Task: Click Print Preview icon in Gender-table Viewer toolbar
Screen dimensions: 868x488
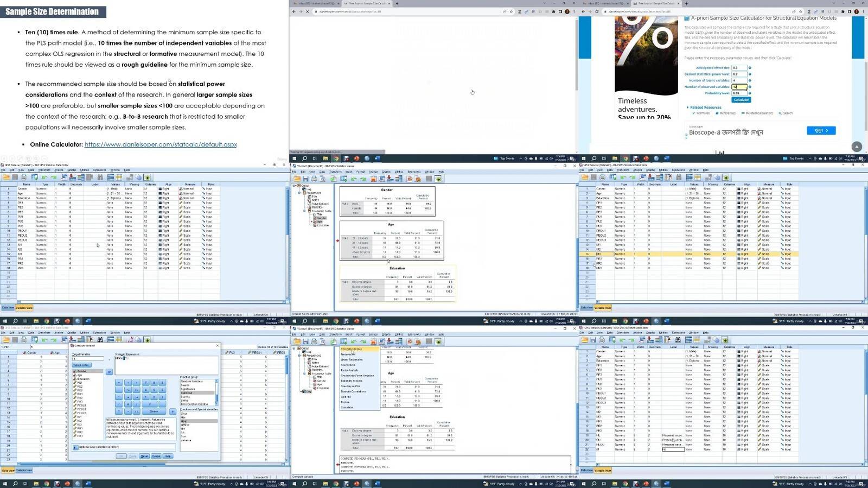Action: pyautogui.click(x=323, y=179)
